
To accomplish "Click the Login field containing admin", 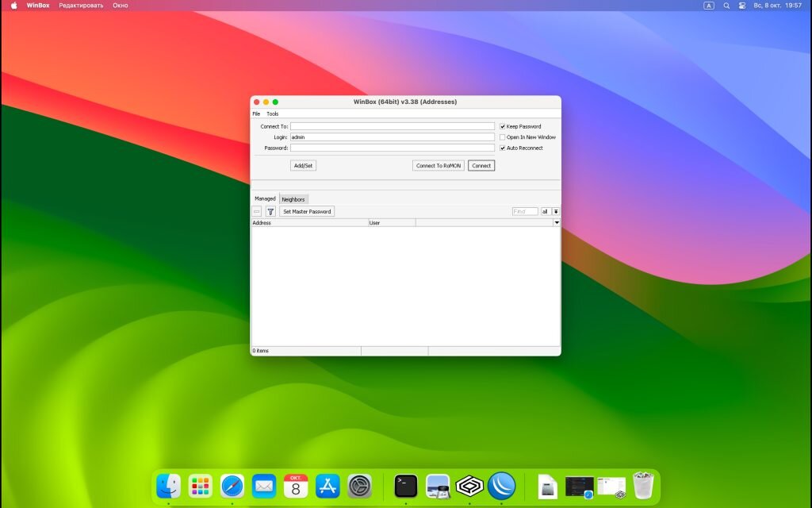I will tap(393, 137).
